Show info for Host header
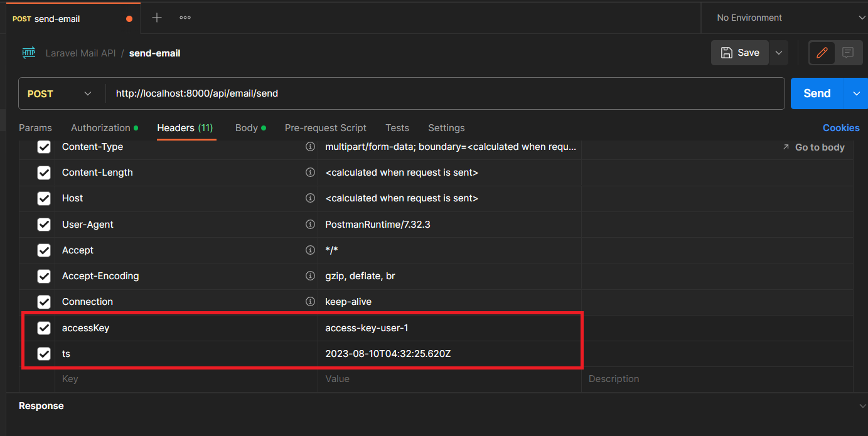 309,198
